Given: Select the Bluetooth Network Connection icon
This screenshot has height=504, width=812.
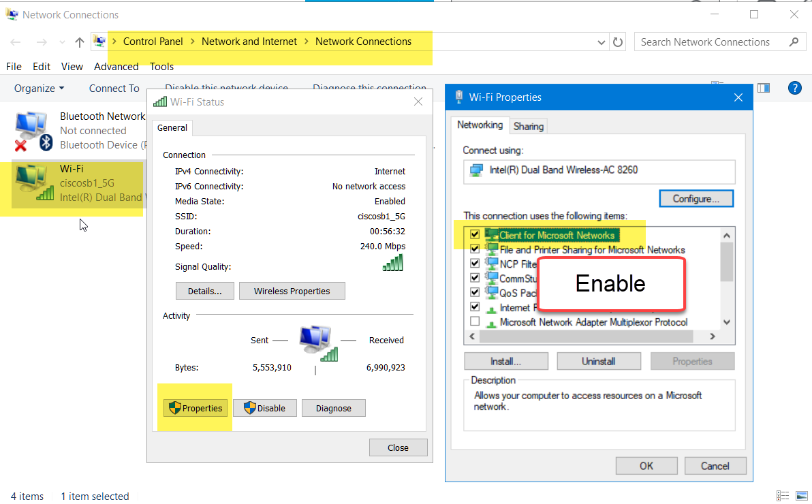Looking at the screenshot, I should 34,131.
